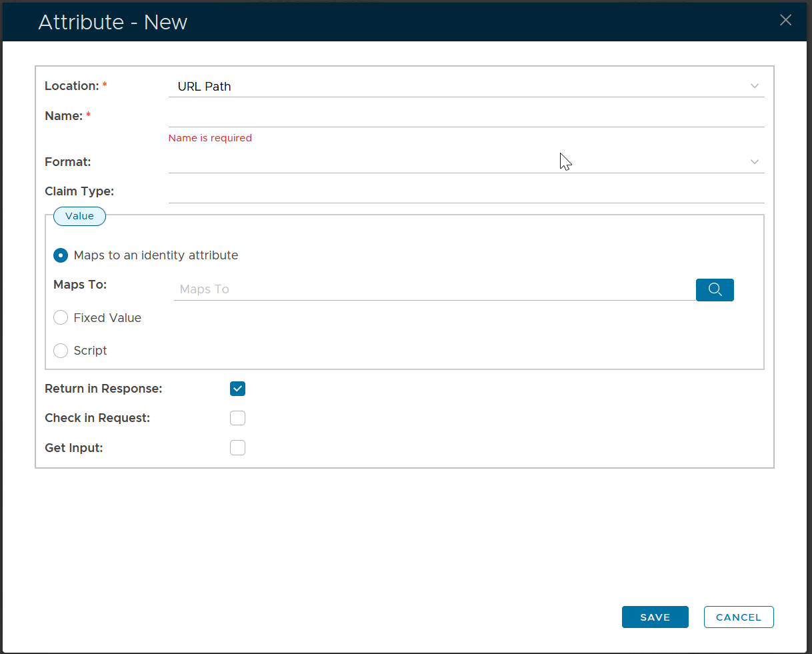Image resolution: width=812 pixels, height=654 pixels.
Task: Click the URL Path selected value
Action: (x=204, y=87)
